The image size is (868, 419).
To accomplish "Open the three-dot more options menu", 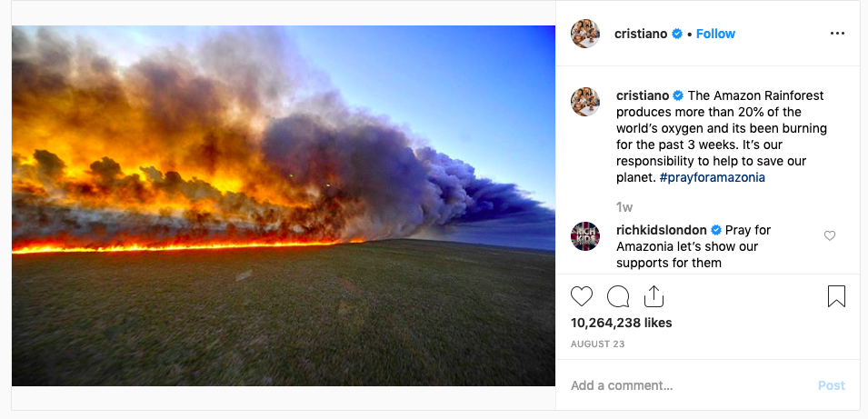I will pyautogui.click(x=838, y=34).
